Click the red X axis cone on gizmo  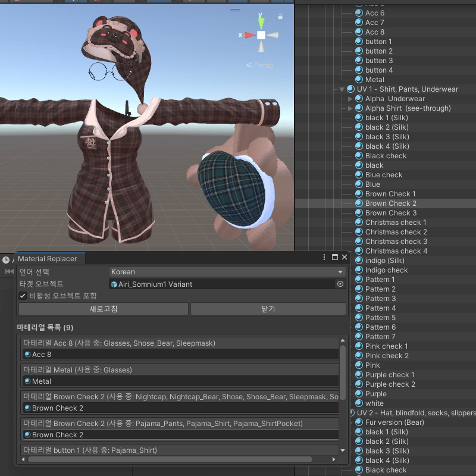pyautogui.click(x=249, y=35)
